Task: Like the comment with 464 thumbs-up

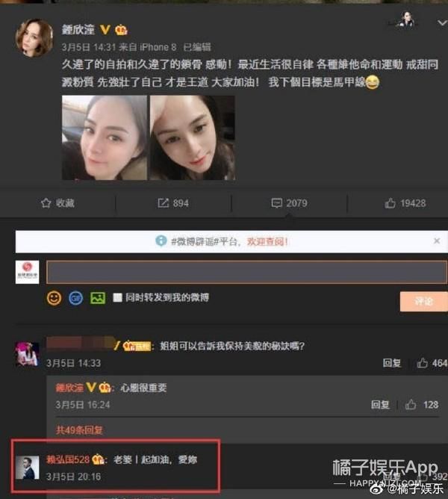Action: pos(422,363)
